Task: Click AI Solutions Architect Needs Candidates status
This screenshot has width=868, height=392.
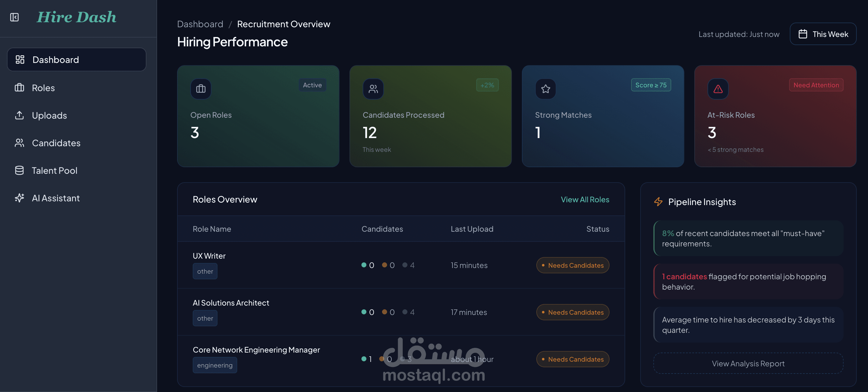Action: [573, 312]
